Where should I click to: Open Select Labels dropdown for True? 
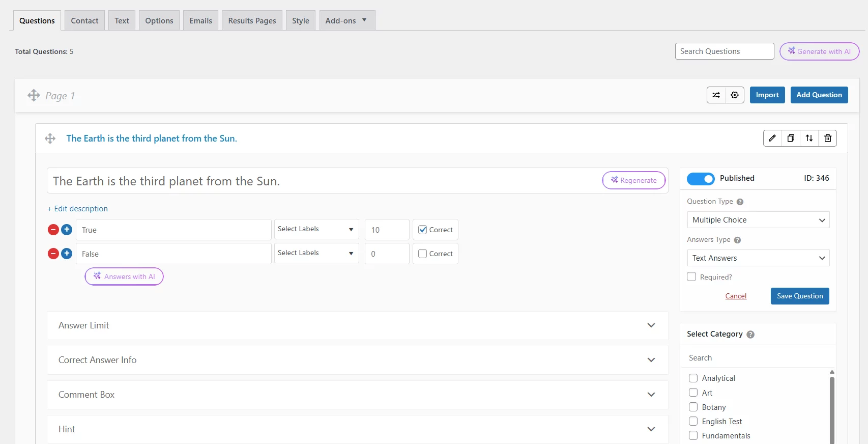[316, 229]
